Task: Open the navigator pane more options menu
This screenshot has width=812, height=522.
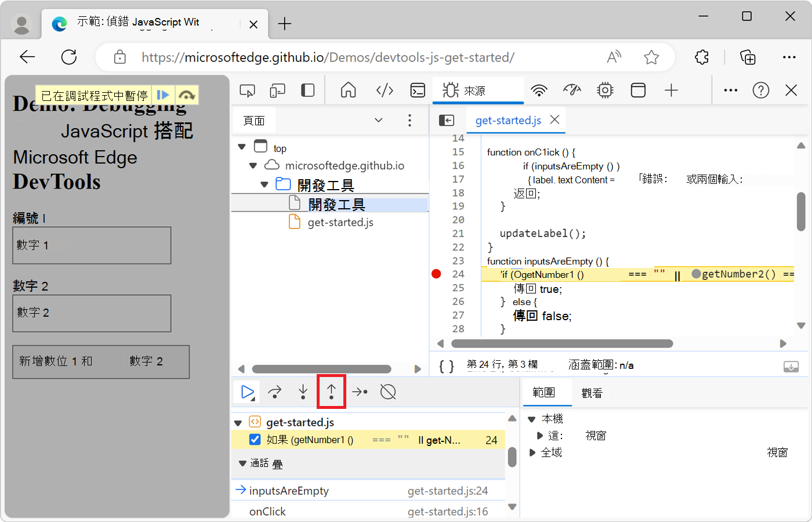Action: pyautogui.click(x=409, y=120)
